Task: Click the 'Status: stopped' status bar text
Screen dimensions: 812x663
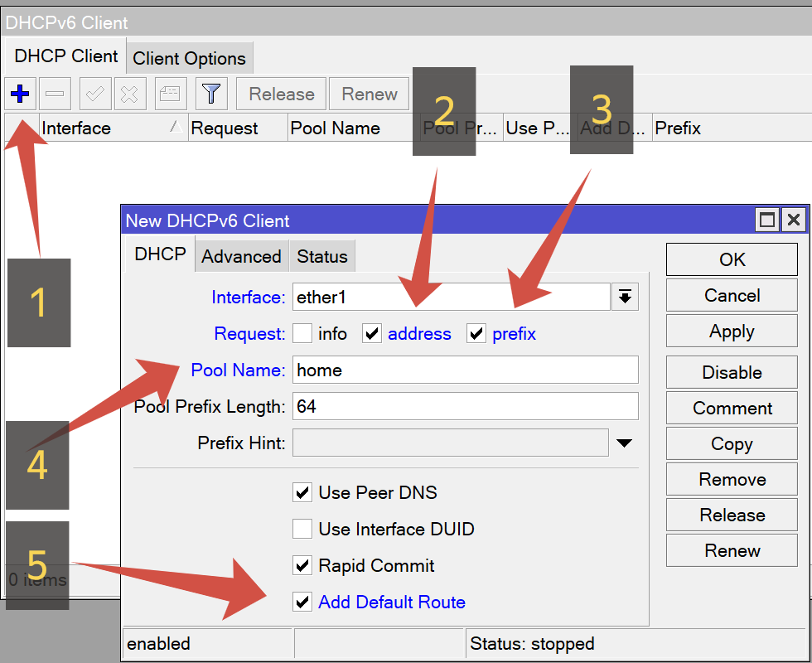Action: [x=532, y=644]
